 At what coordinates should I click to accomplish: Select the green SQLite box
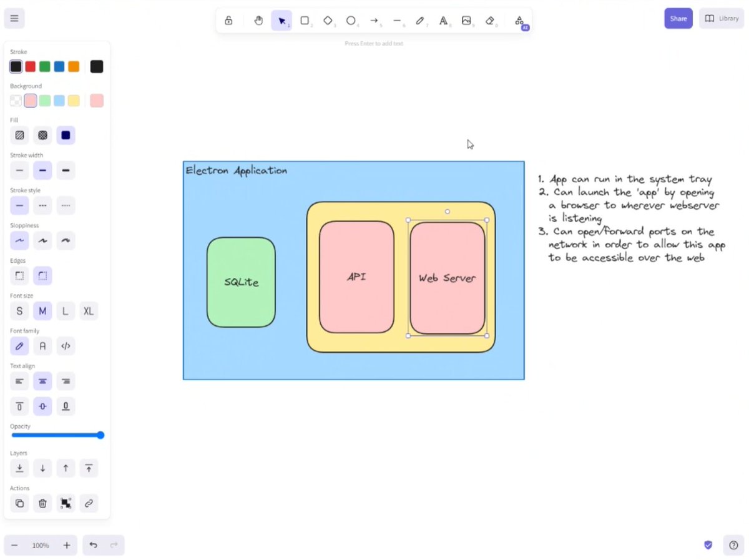pyautogui.click(x=241, y=282)
